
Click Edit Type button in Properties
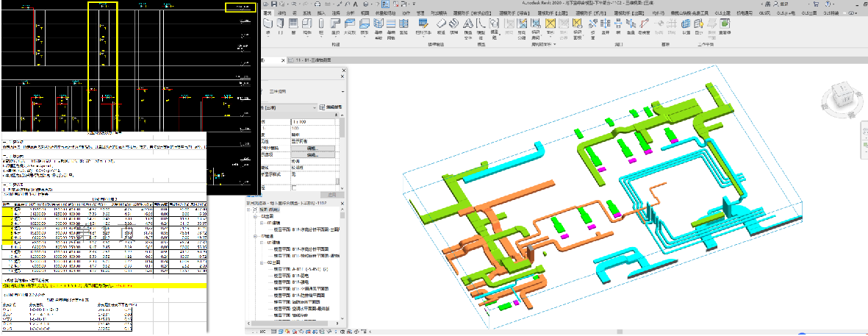coord(331,107)
